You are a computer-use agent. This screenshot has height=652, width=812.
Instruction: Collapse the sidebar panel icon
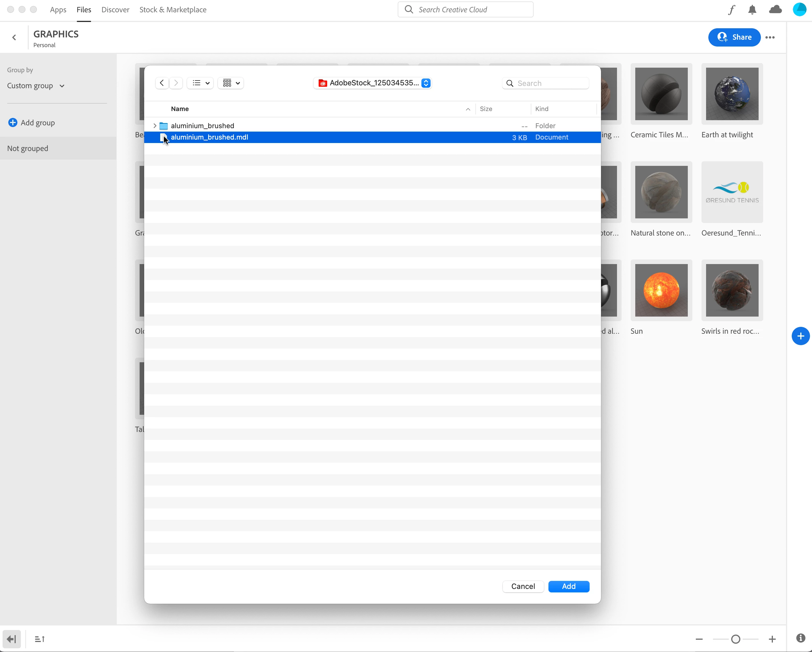coord(11,639)
